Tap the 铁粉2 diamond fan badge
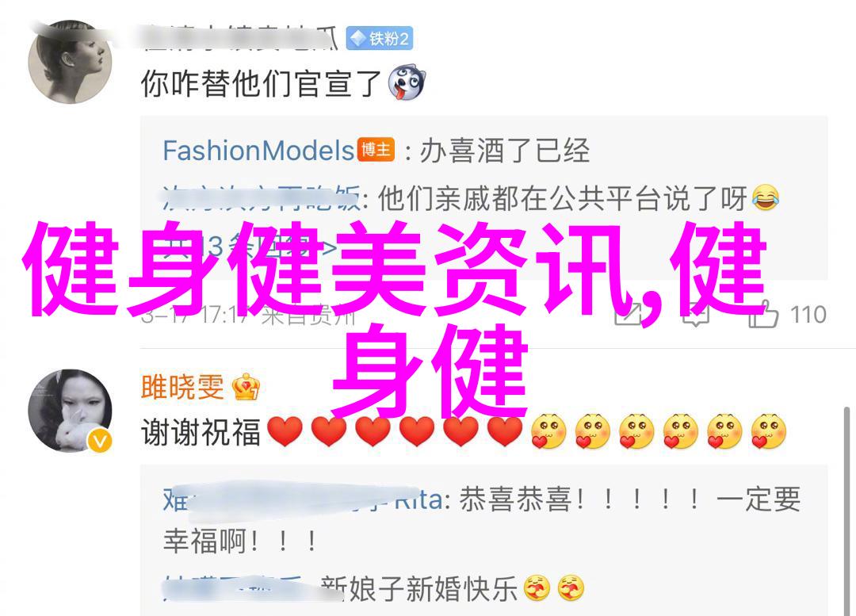Image resolution: width=856 pixels, height=616 pixels. (x=380, y=38)
